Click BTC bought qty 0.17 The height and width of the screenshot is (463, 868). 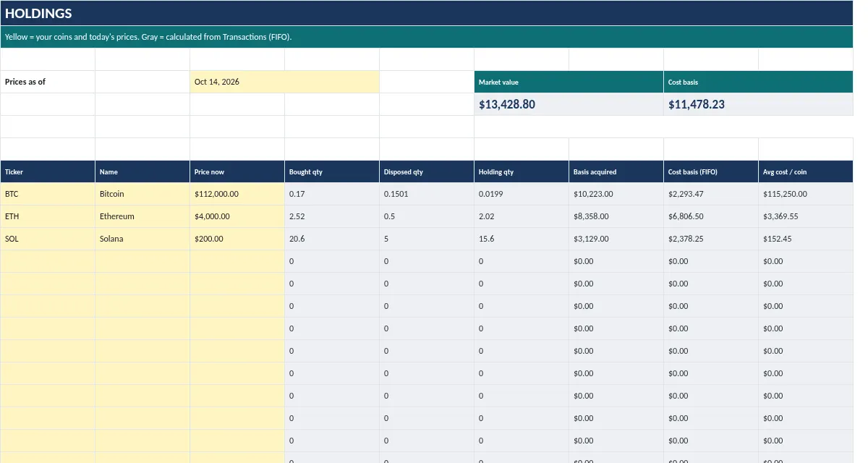click(332, 194)
